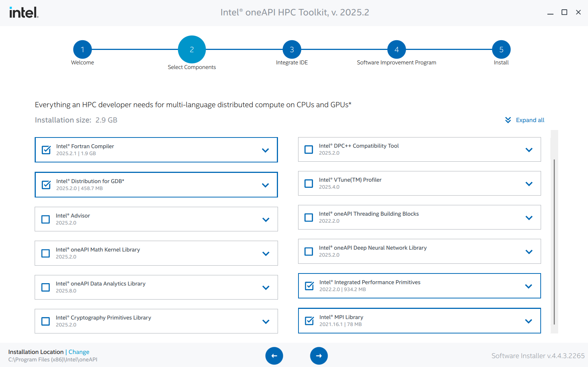Viewport: 588px width, 367px height.
Task: Click Data Analytics Library version '2025.8.0'
Action: 66,291
